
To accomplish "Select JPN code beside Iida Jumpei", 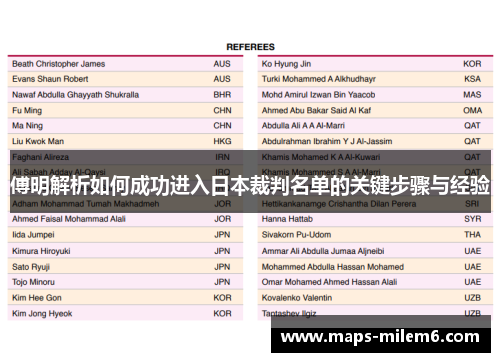I will [222, 235].
